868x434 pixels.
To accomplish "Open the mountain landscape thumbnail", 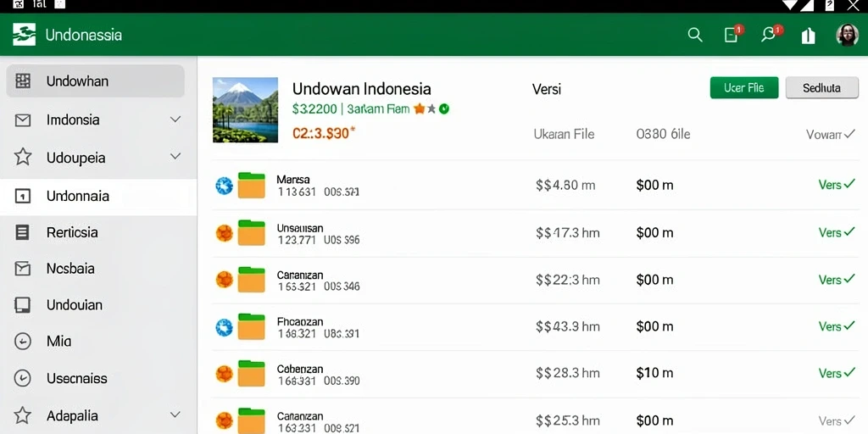I will click(x=245, y=109).
